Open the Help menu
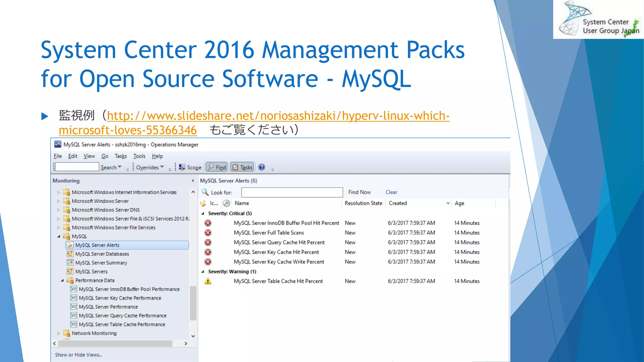 click(x=157, y=156)
